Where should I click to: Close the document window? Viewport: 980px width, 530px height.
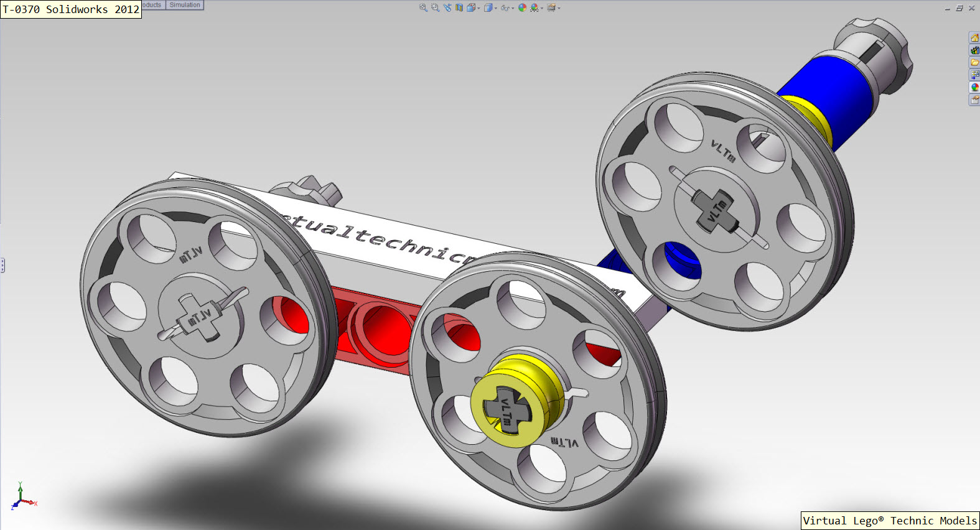[971, 8]
